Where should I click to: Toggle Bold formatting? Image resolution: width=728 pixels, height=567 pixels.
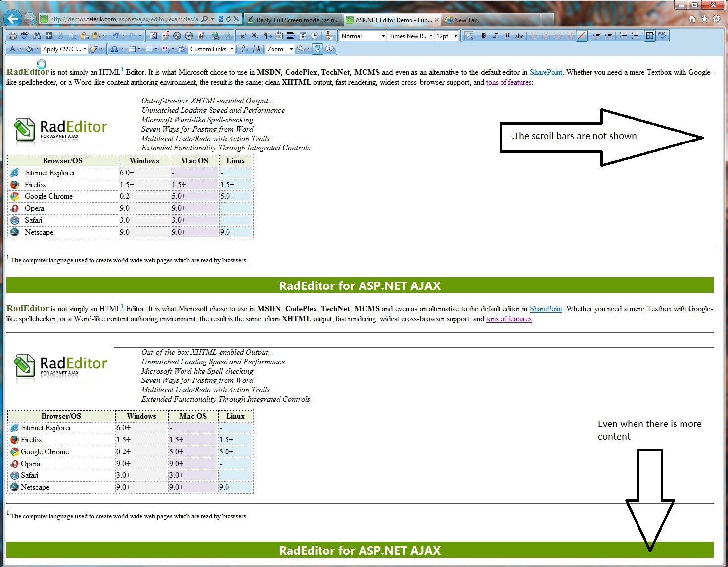pos(484,36)
